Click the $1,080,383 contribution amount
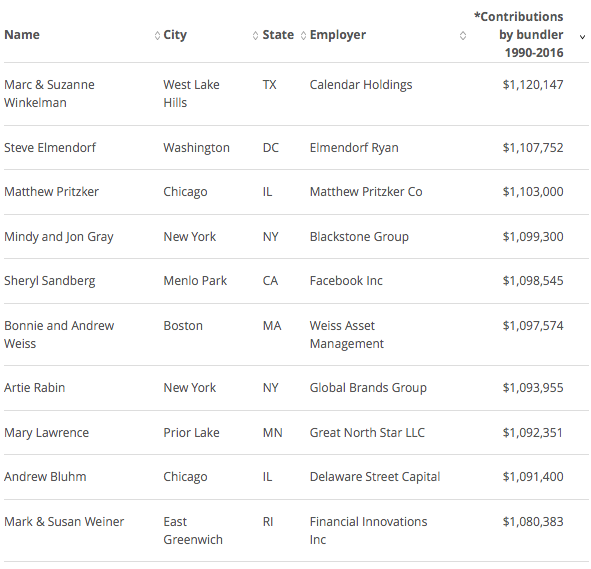The height and width of the screenshot is (569, 591). pyautogui.click(x=533, y=522)
